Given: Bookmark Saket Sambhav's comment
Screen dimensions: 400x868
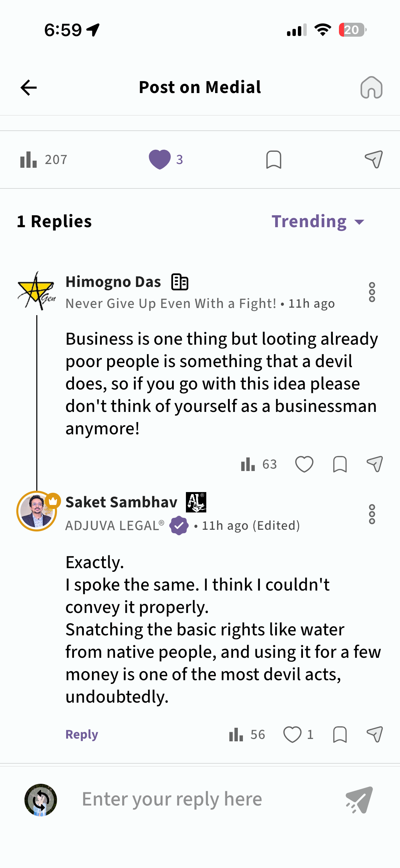Looking at the screenshot, I should pyautogui.click(x=340, y=735).
